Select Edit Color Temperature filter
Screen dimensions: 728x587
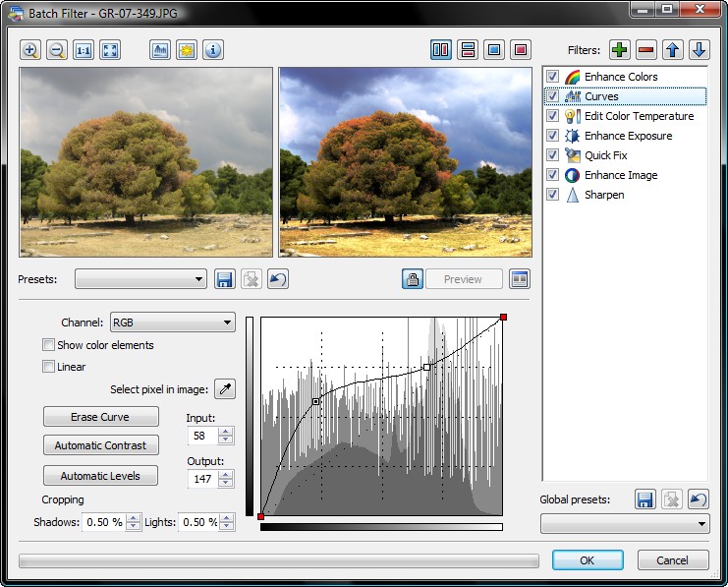click(x=639, y=116)
